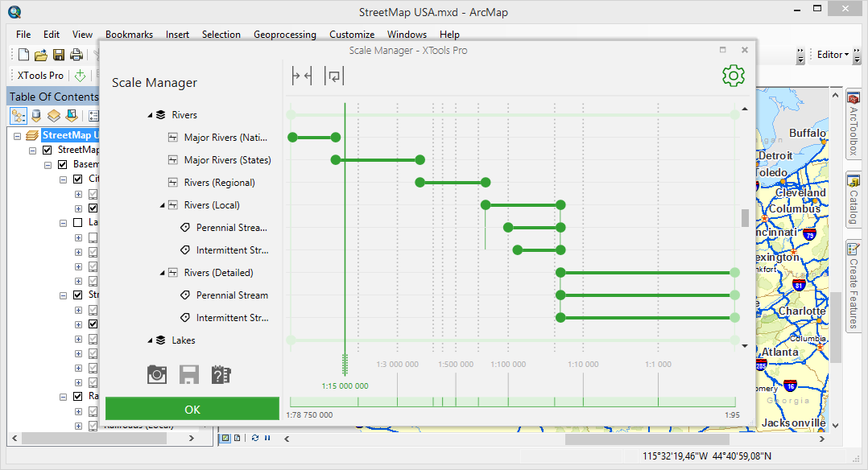Viewport: 868px width, 470px height.
Task: Grab the Rivers (Regional) left range handle
Action: [x=420, y=182]
